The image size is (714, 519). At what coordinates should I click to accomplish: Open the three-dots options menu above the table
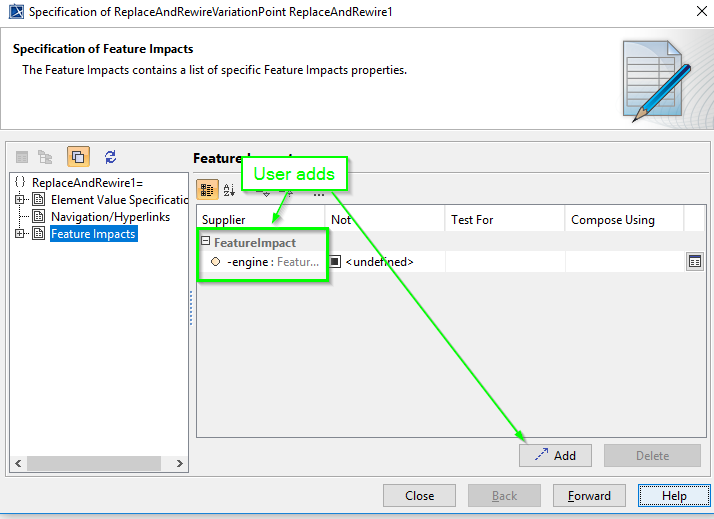(x=319, y=195)
